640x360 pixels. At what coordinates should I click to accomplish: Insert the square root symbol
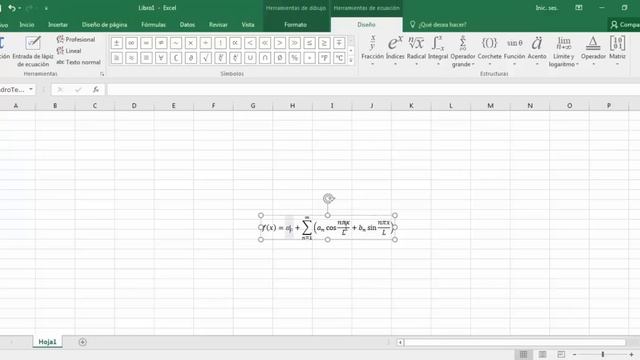pos(206,58)
